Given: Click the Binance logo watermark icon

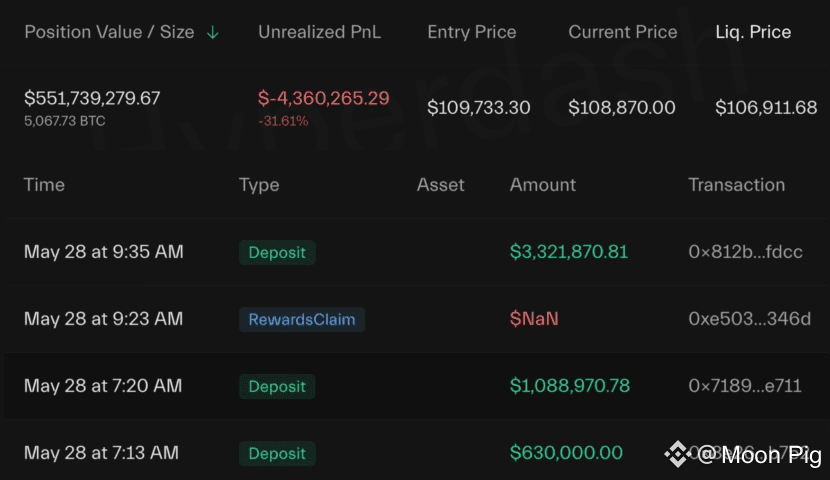Looking at the screenshot, I should pyautogui.click(x=677, y=454).
